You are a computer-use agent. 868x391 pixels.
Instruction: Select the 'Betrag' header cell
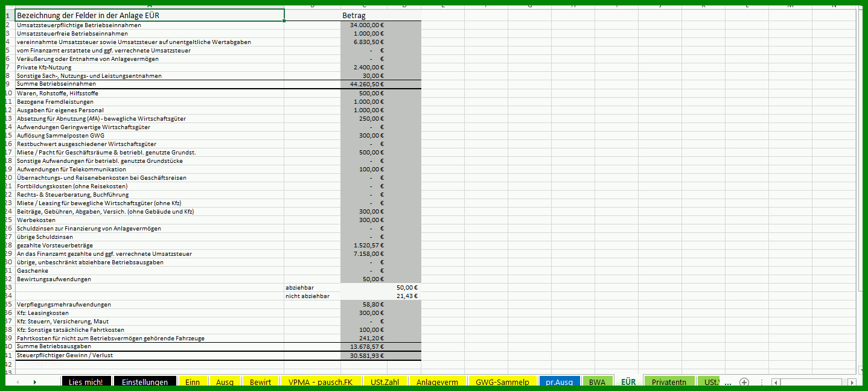[x=353, y=15]
